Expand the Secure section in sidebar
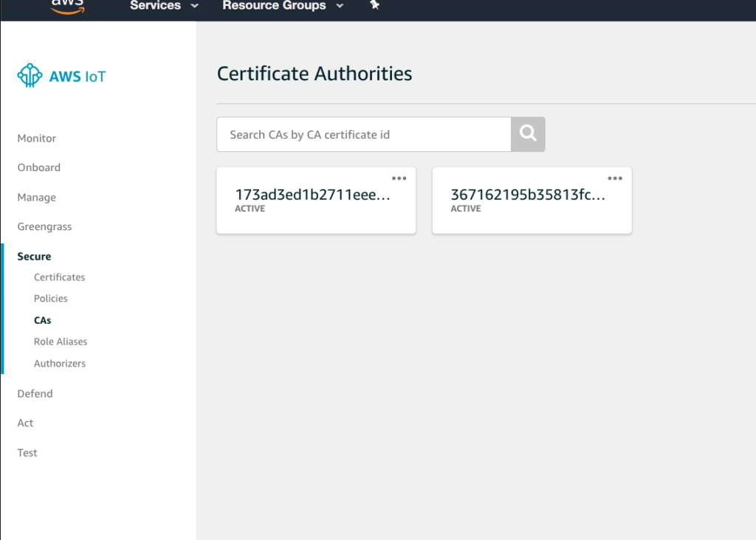The width and height of the screenshot is (756, 540). click(x=34, y=256)
